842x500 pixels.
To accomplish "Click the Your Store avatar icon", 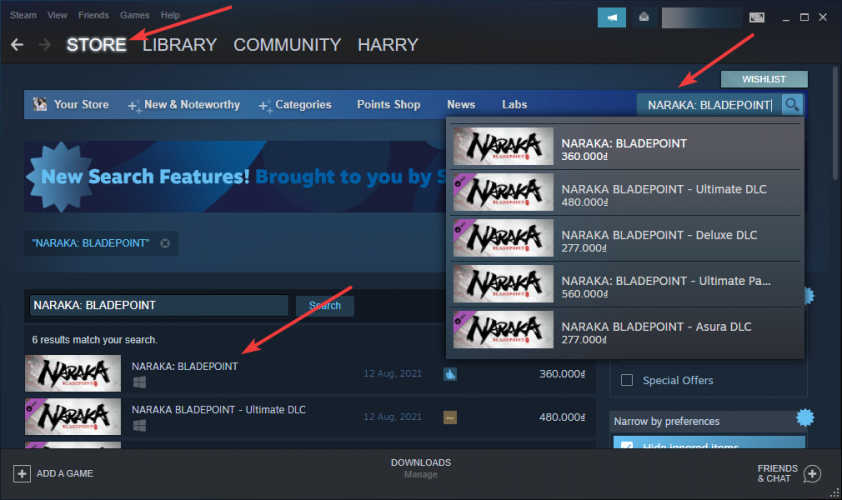I will coord(40,104).
